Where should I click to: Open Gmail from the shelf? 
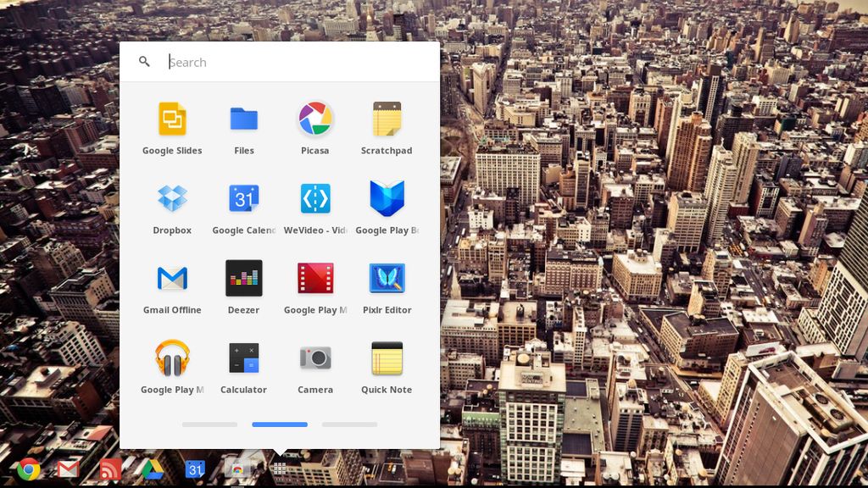(68, 469)
